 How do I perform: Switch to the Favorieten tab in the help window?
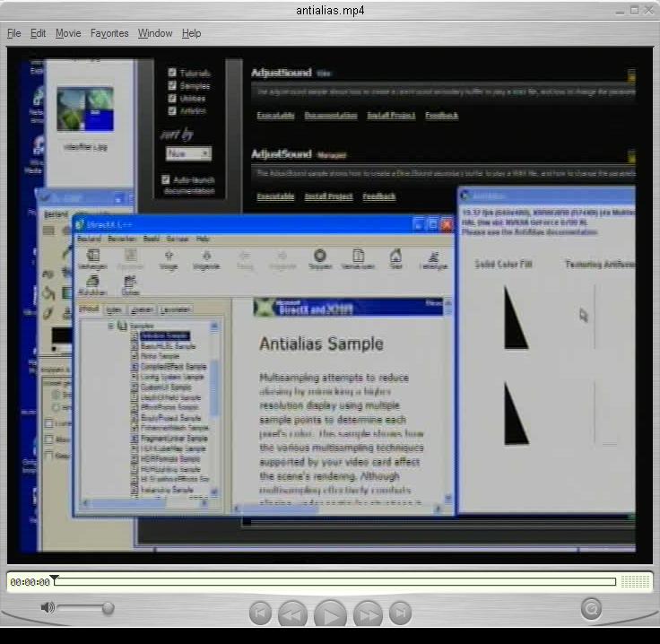pyautogui.click(x=175, y=310)
